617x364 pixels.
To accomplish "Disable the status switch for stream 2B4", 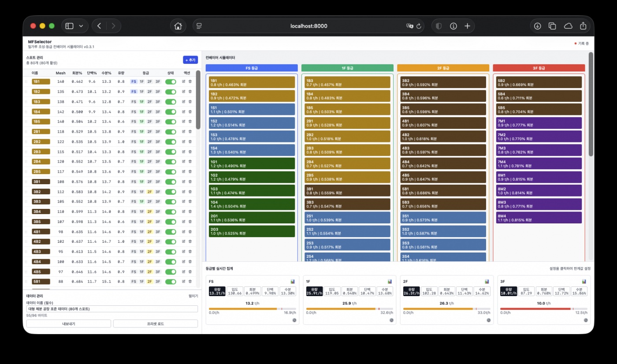I will (171, 162).
